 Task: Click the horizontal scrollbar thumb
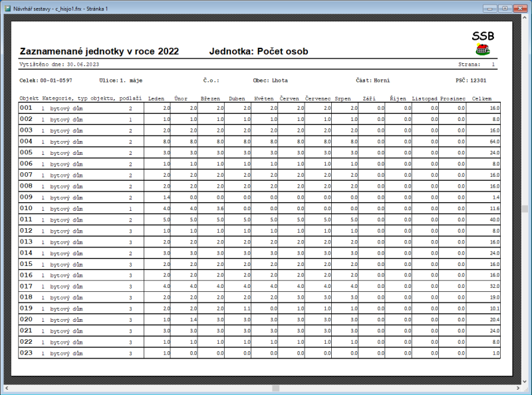(x=266, y=388)
